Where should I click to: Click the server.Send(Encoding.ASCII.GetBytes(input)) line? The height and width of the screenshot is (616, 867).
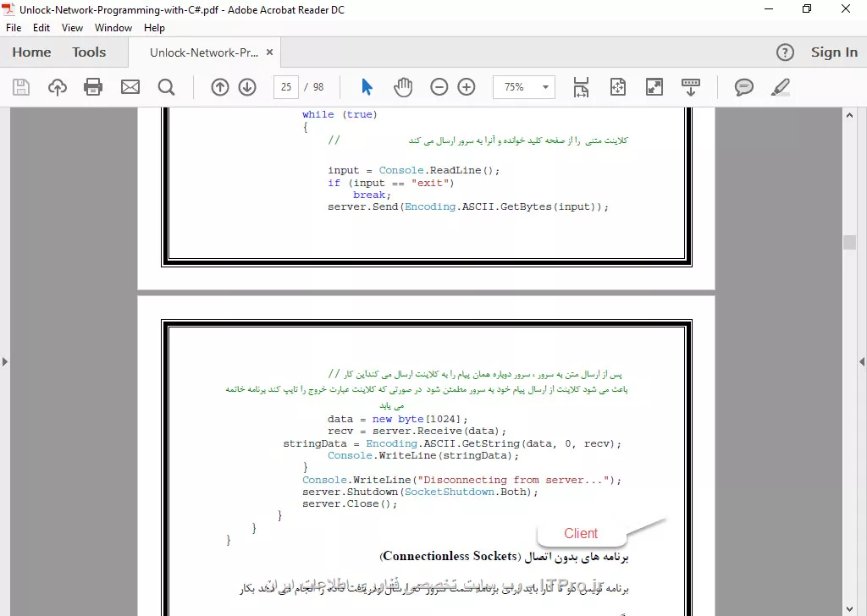(x=467, y=206)
